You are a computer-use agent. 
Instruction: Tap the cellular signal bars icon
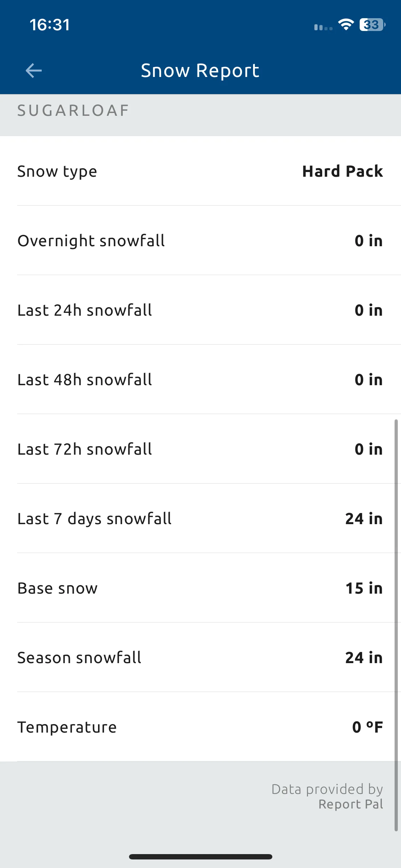(x=323, y=27)
